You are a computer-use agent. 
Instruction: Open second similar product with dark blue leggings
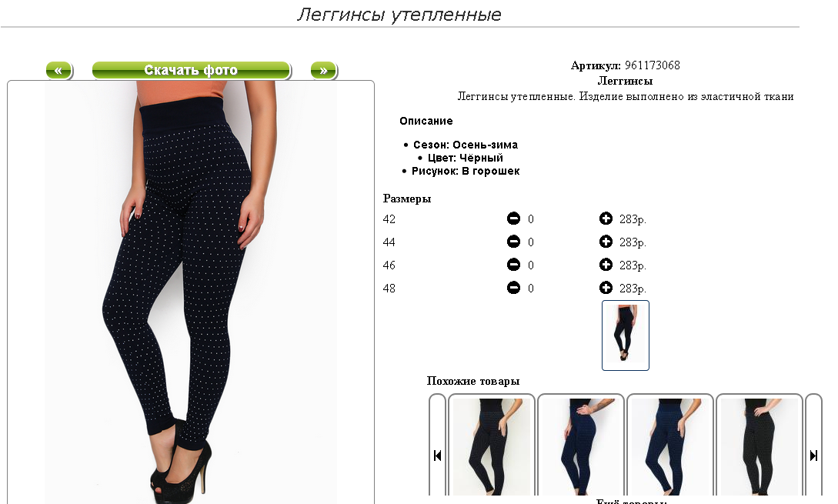(x=581, y=446)
